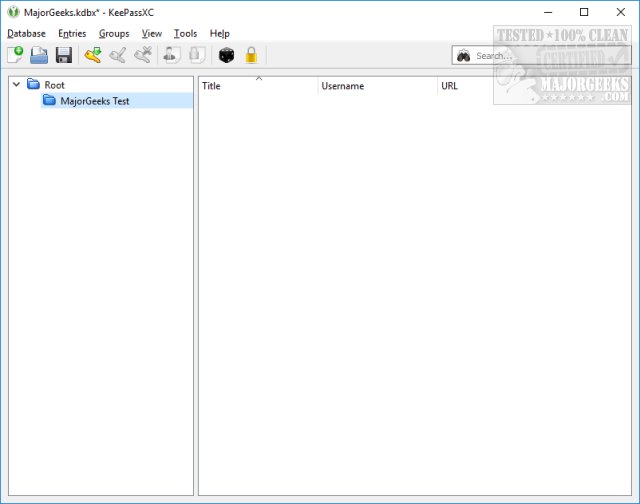Open the Tools menu

pyautogui.click(x=185, y=33)
